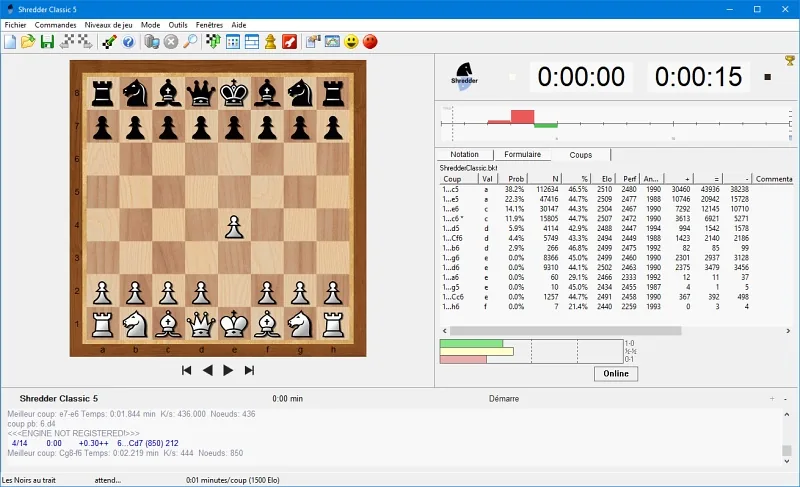This screenshot has height=487, width=800.
Task: Click the white pawn on e4
Action: tap(234, 225)
